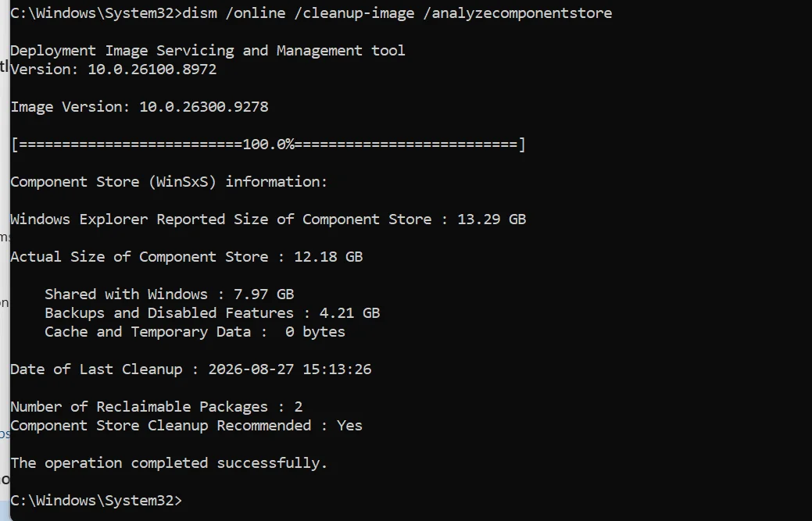Click the 'Shared with Windows : 7.97 GB' line
This screenshot has width=812, height=521.
point(170,294)
